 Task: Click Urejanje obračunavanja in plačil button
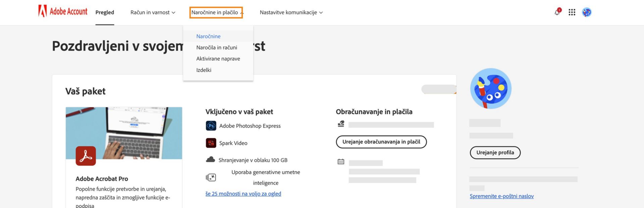click(x=381, y=142)
